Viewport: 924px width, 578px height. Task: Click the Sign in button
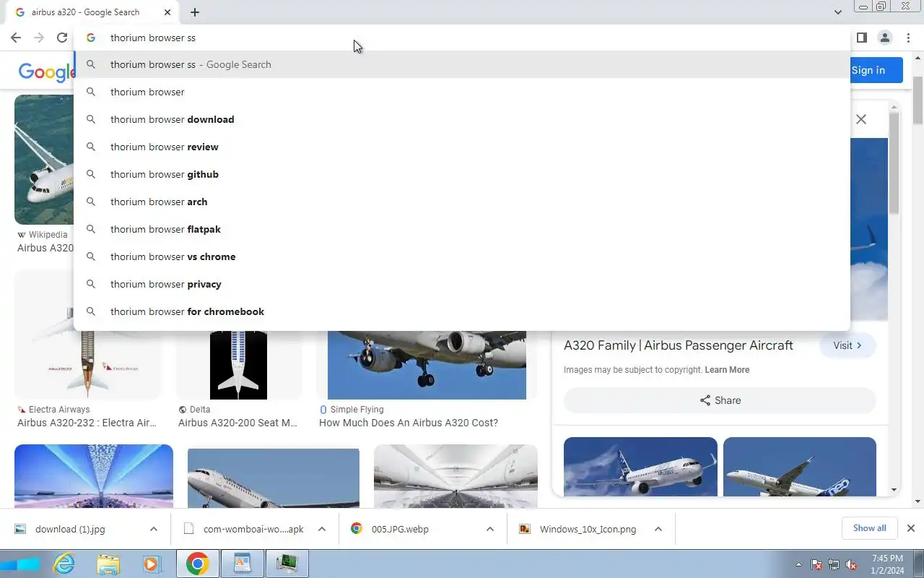pyautogui.click(x=876, y=70)
